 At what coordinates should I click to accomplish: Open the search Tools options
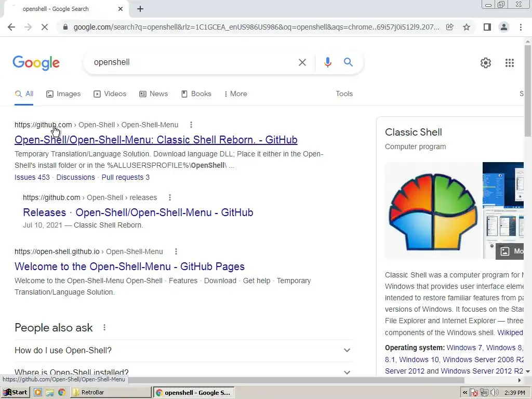click(344, 94)
